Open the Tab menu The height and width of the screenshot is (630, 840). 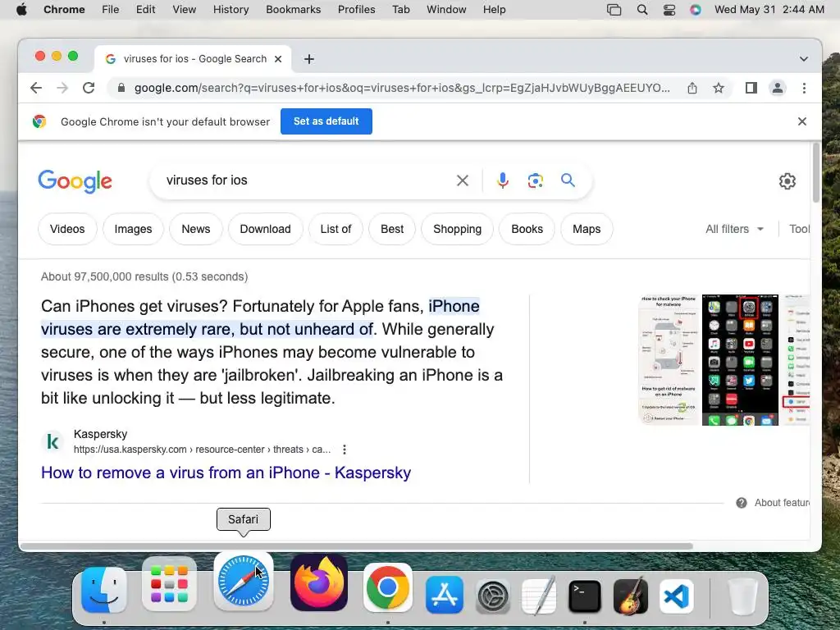pyautogui.click(x=400, y=10)
